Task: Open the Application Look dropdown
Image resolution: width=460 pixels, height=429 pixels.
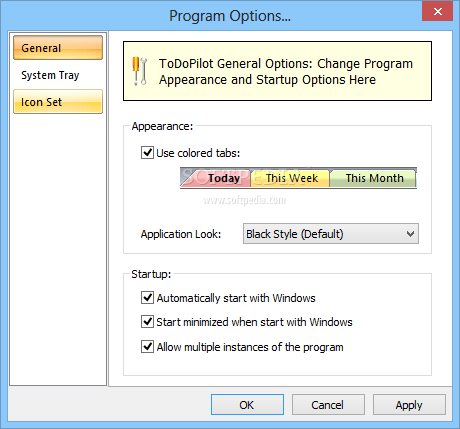Action: click(x=331, y=234)
